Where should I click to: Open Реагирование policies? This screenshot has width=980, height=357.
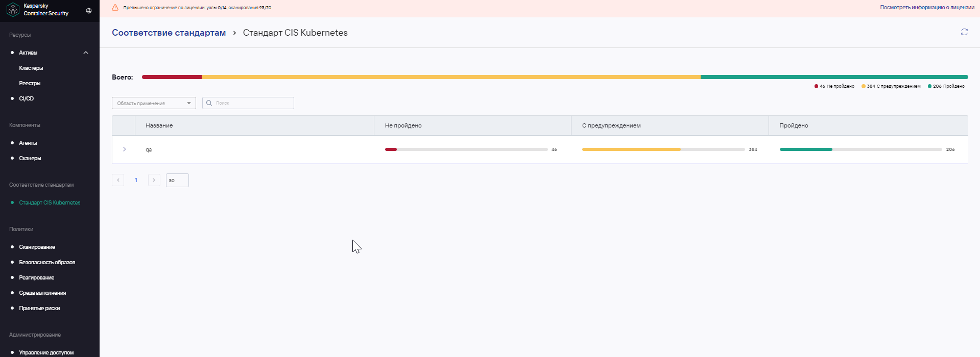click(36, 277)
